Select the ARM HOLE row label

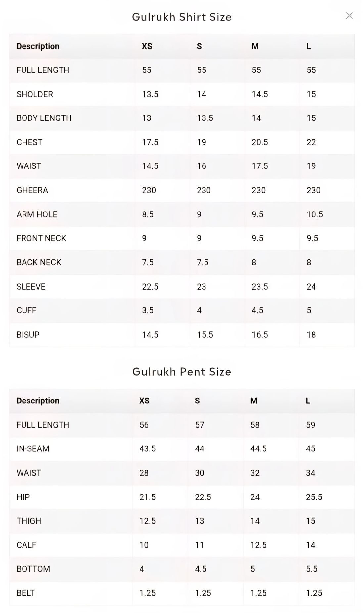pos(37,214)
